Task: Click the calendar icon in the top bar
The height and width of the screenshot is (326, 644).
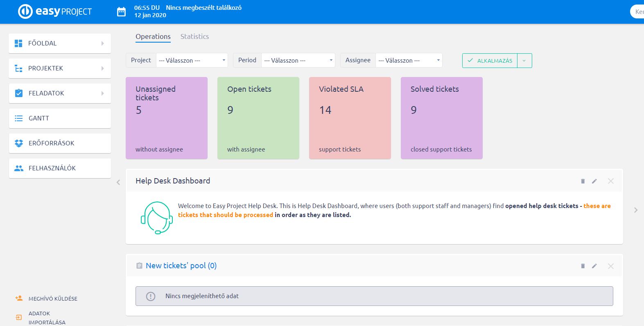Action: click(122, 12)
